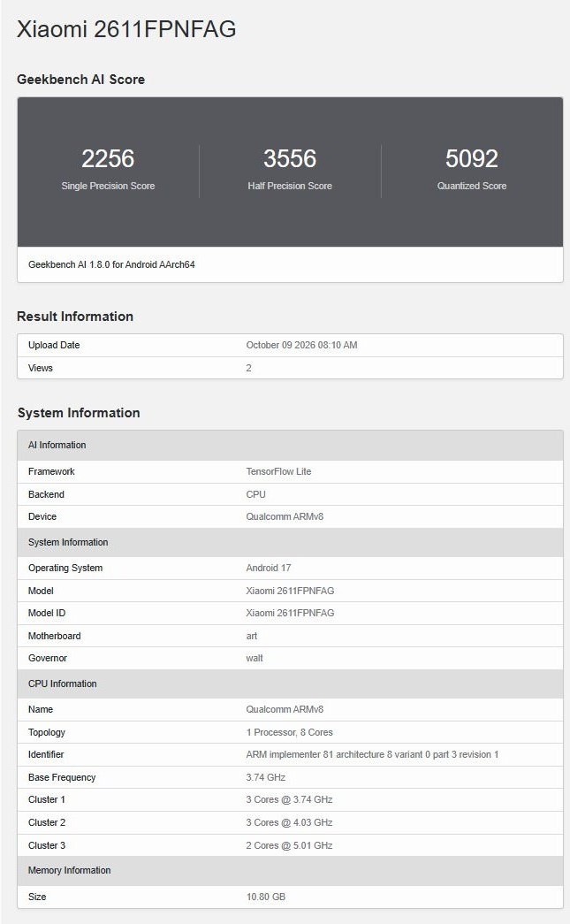Select the Device Qualcomm ARMv8 value
The image size is (570, 924).
click(285, 516)
